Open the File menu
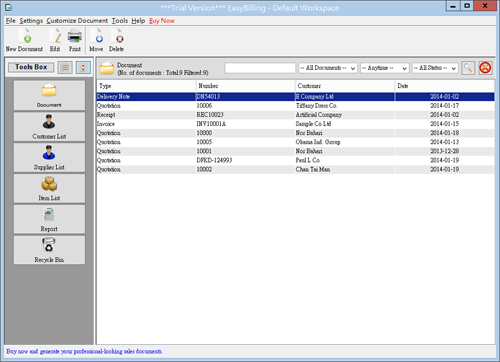Image resolution: width=500 pixels, height=362 pixels. pyautogui.click(x=11, y=21)
